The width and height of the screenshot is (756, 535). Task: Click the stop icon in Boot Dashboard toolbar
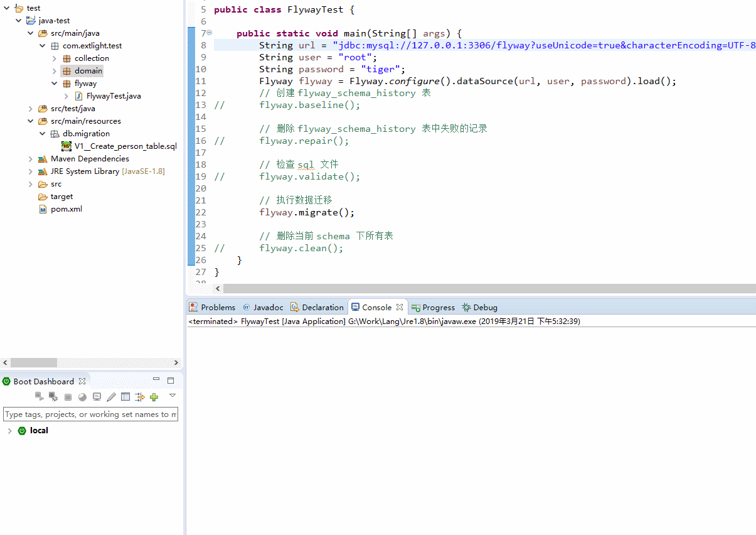pos(68,397)
